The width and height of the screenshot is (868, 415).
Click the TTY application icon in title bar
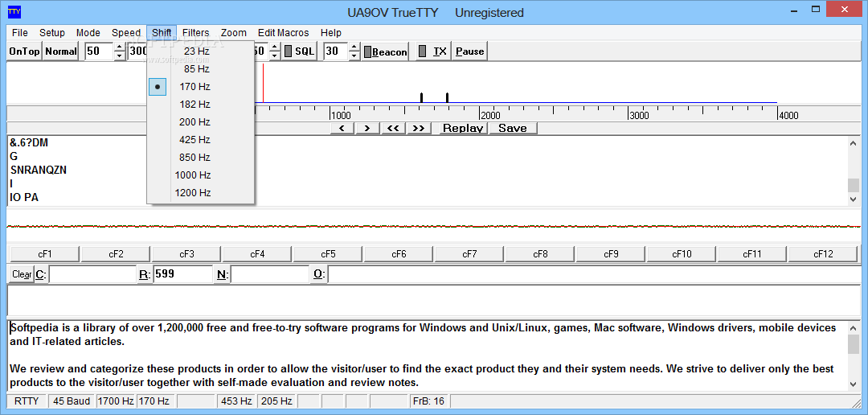14,11
